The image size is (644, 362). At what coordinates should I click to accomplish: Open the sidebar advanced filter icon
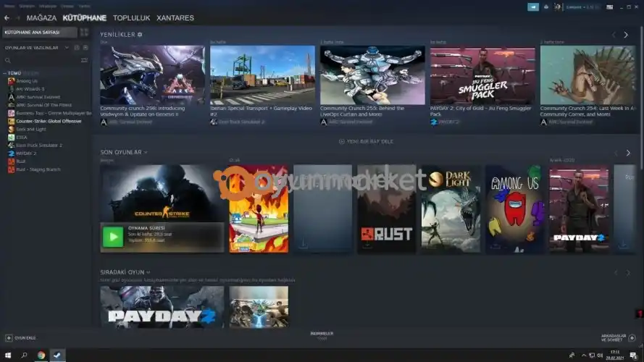[x=85, y=60]
